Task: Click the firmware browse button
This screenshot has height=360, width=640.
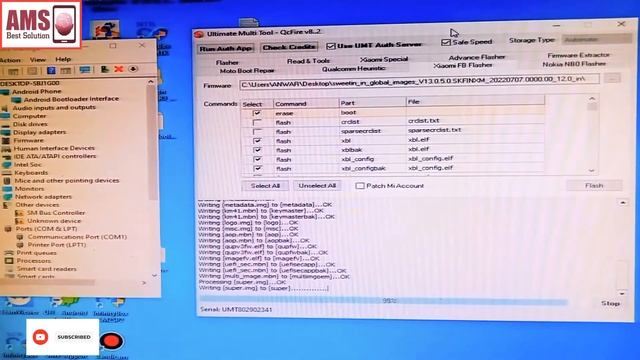Action: [612, 78]
